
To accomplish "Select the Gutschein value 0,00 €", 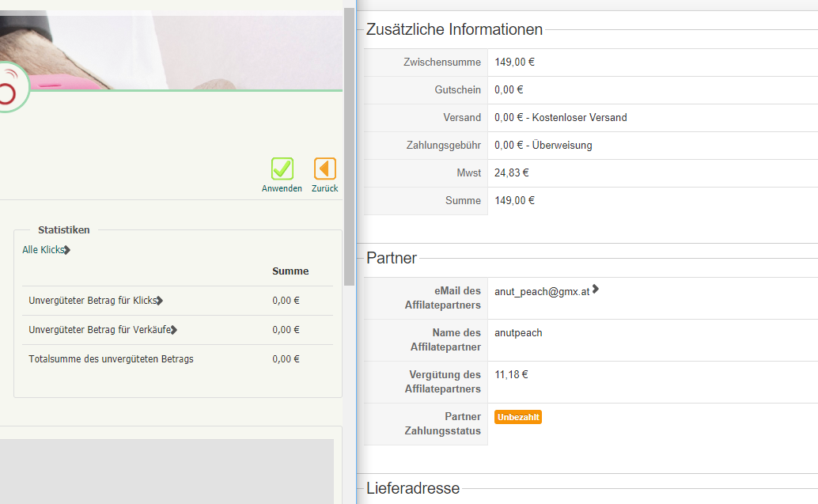I will pos(509,89).
